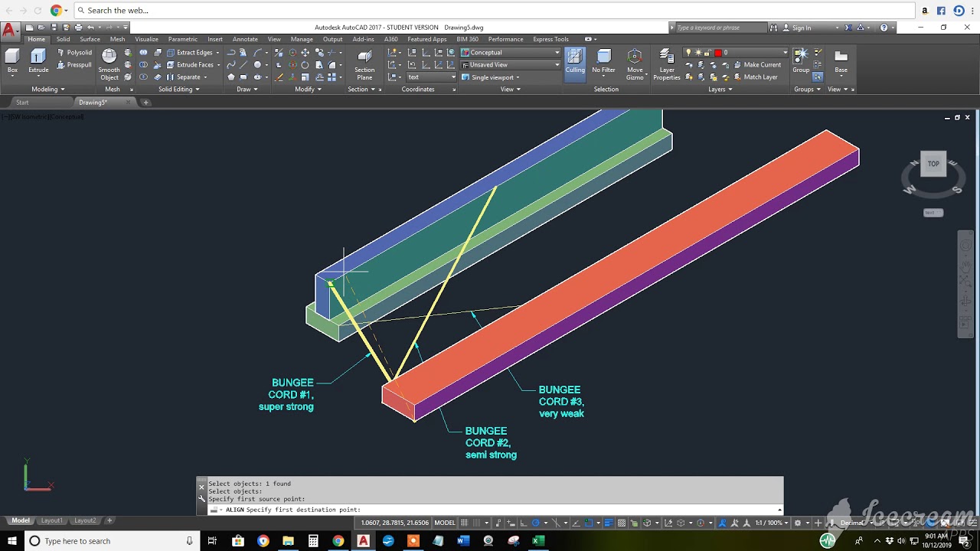Click the Match Layer button
Viewport: 980px width, 551px height.
coord(755,77)
